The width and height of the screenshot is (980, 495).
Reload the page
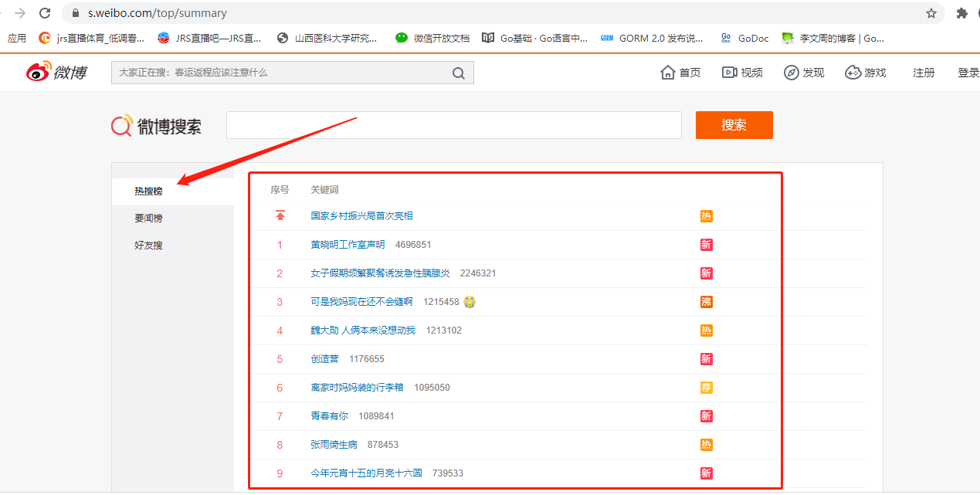click(45, 13)
